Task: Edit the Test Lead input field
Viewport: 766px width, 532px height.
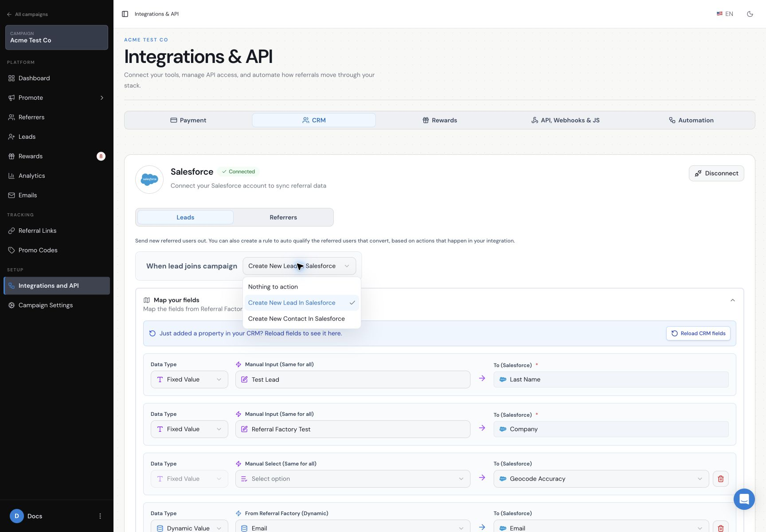Action: [353, 379]
